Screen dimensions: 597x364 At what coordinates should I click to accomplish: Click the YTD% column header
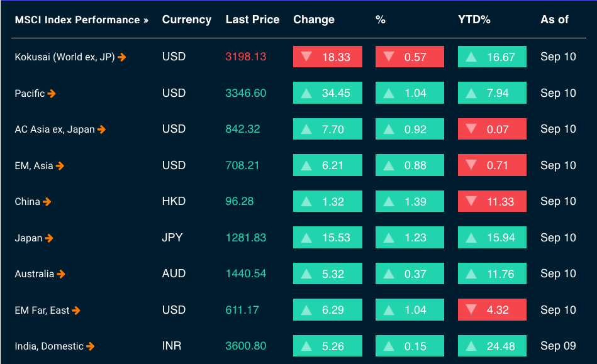coord(474,19)
